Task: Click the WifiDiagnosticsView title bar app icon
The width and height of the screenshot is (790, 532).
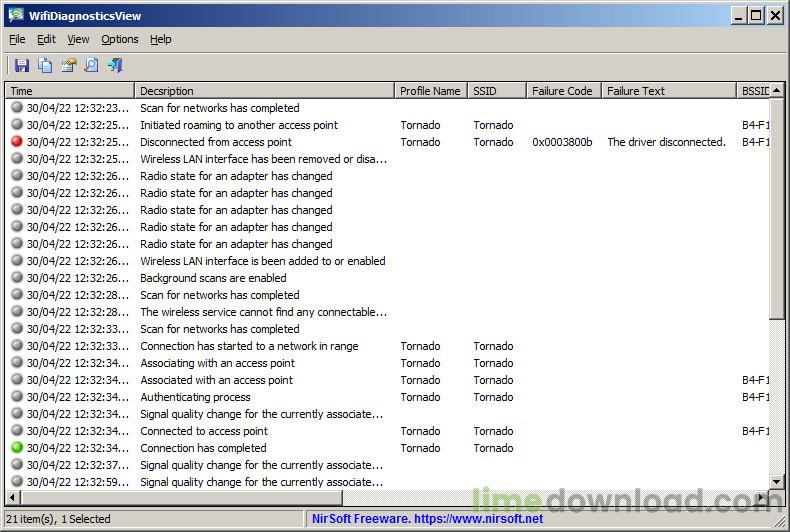Action: (x=15, y=15)
